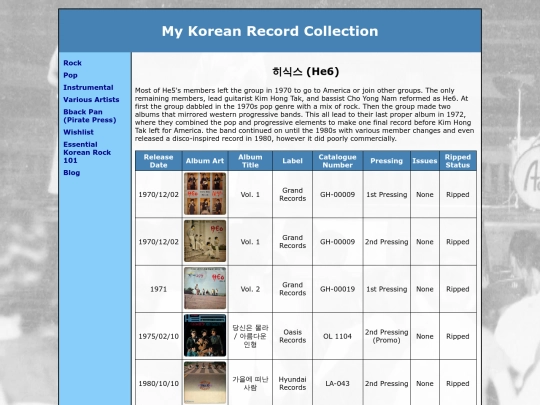This screenshot has width=540, height=405.
Task: Visit the Blog link
Action: [71, 173]
